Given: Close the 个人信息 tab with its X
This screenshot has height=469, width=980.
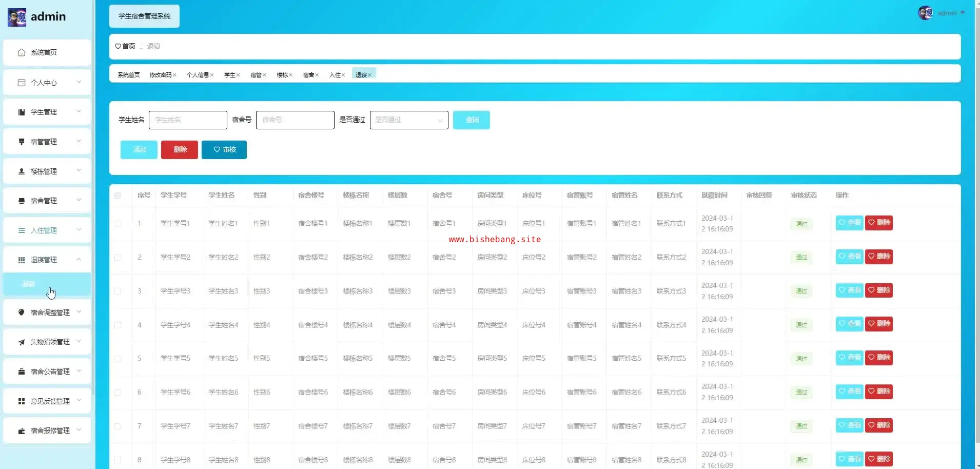Looking at the screenshot, I should pyautogui.click(x=212, y=75).
